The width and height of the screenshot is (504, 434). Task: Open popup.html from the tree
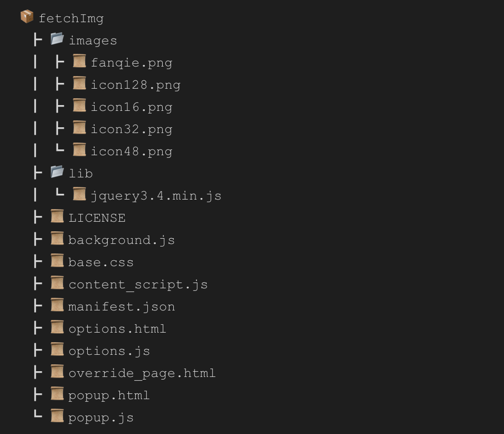pos(109,395)
